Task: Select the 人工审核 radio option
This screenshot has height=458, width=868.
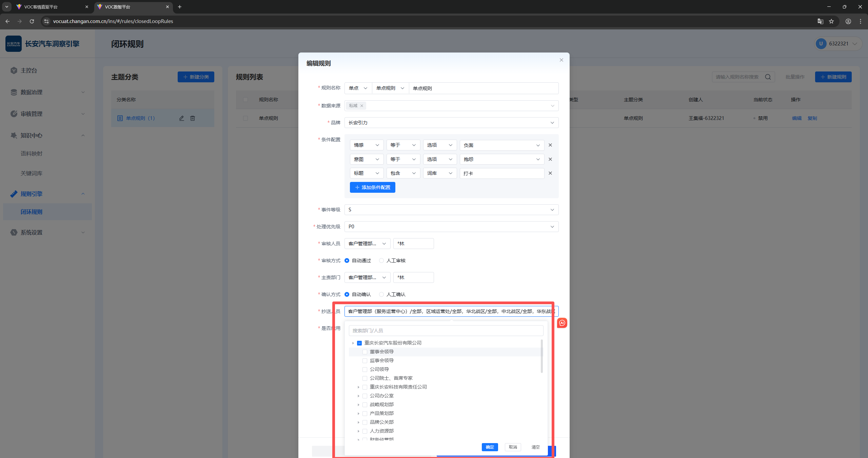Action: (x=381, y=261)
